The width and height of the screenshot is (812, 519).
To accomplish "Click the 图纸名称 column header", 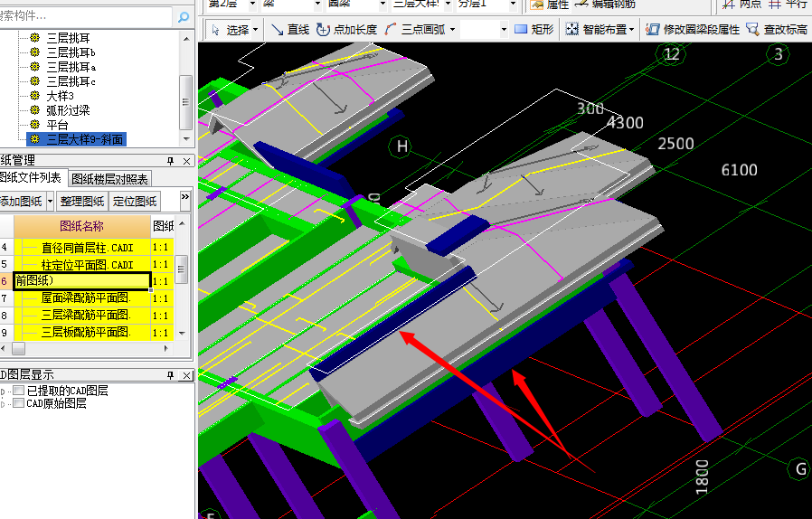I will [81, 226].
